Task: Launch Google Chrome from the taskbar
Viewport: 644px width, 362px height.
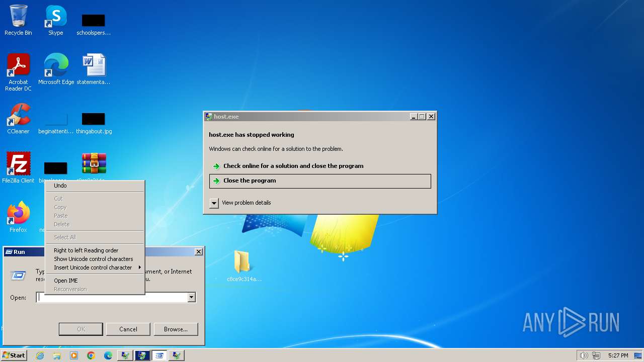Action: pos(91,355)
